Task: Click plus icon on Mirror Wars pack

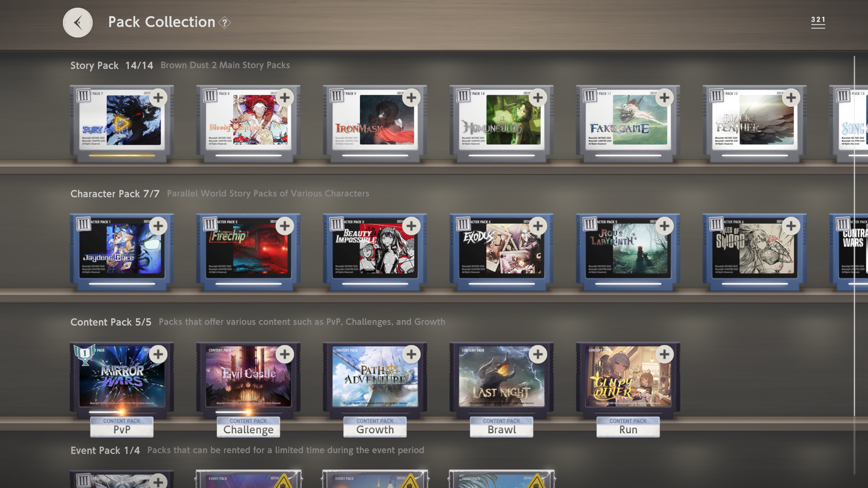Action: (158, 354)
